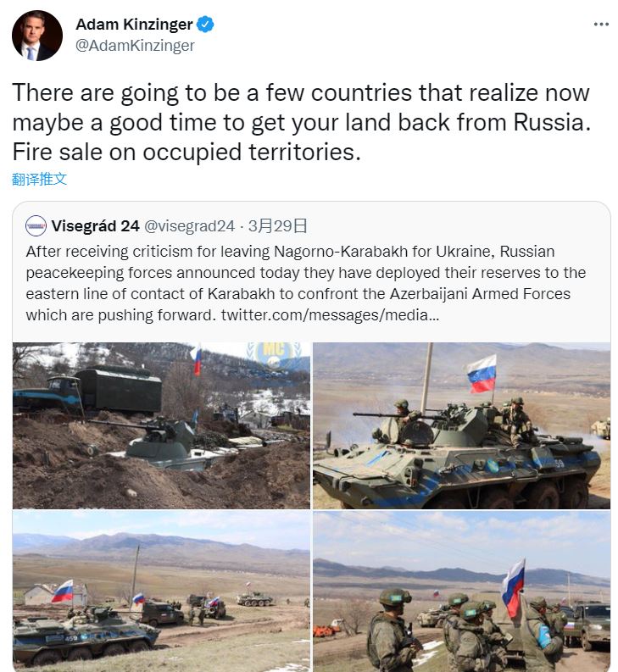Click the translate tweet link
Viewport: 618px width, 672px height.
click(40, 179)
